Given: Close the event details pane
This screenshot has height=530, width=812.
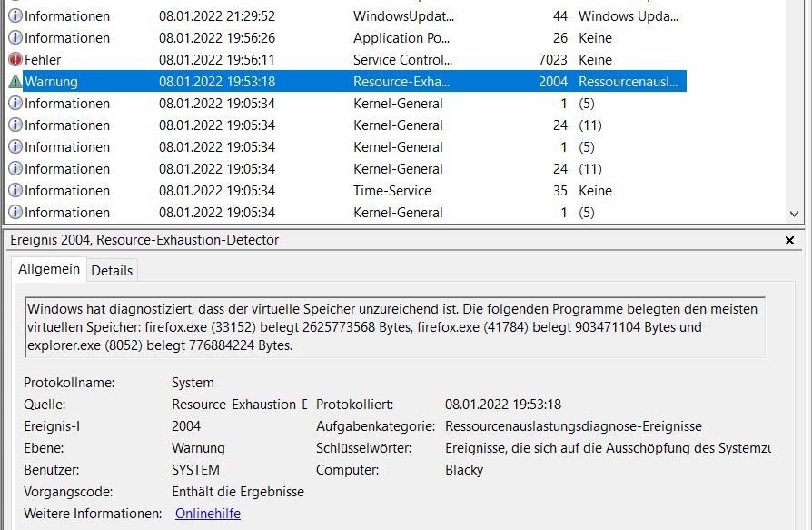Looking at the screenshot, I should pyautogui.click(x=789, y=240).
